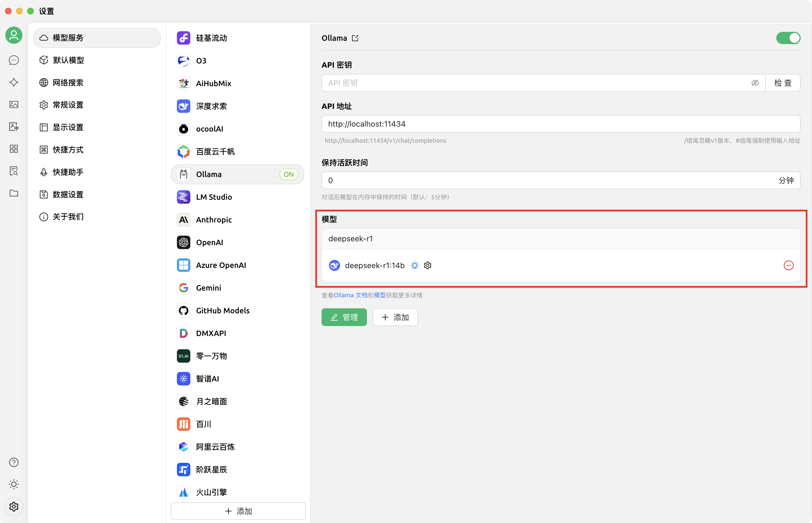812x523 pixels.
Task: Select the LM Studio provider
Action: pyautogui.click(x=238, y=197)
